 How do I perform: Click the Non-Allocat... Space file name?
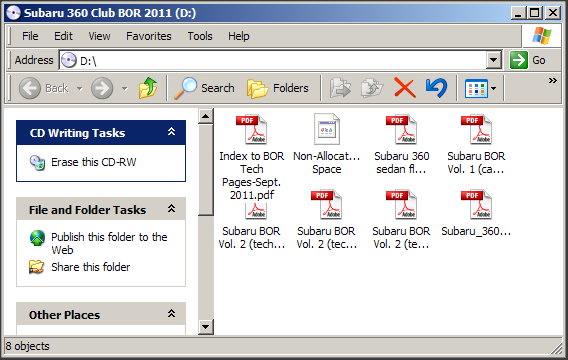click(x=327, y=163)
